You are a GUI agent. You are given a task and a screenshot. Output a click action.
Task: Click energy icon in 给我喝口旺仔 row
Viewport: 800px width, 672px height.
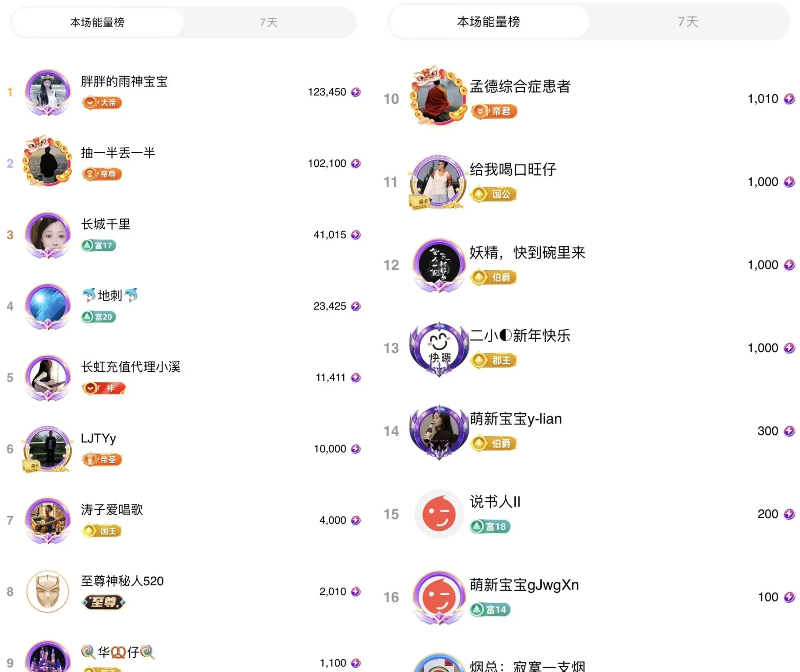[790, 182]
